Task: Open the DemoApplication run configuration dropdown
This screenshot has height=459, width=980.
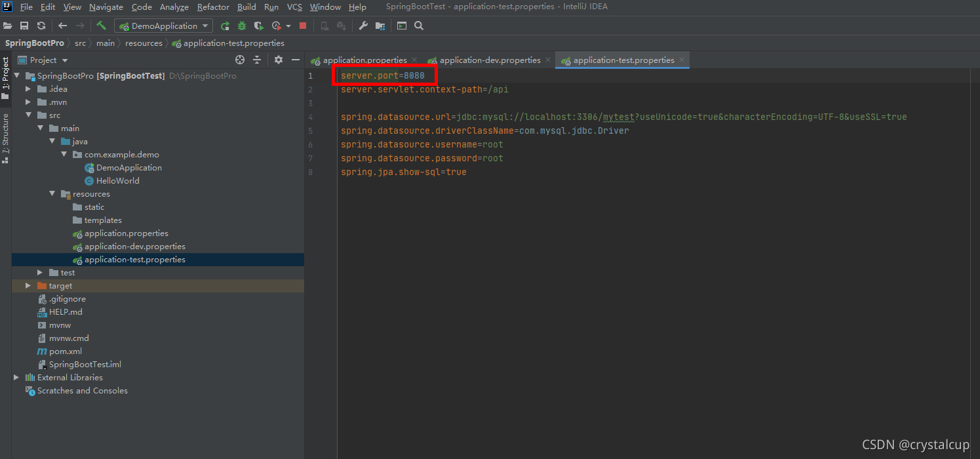Action: pyautogui.click(x=163, y=26)
